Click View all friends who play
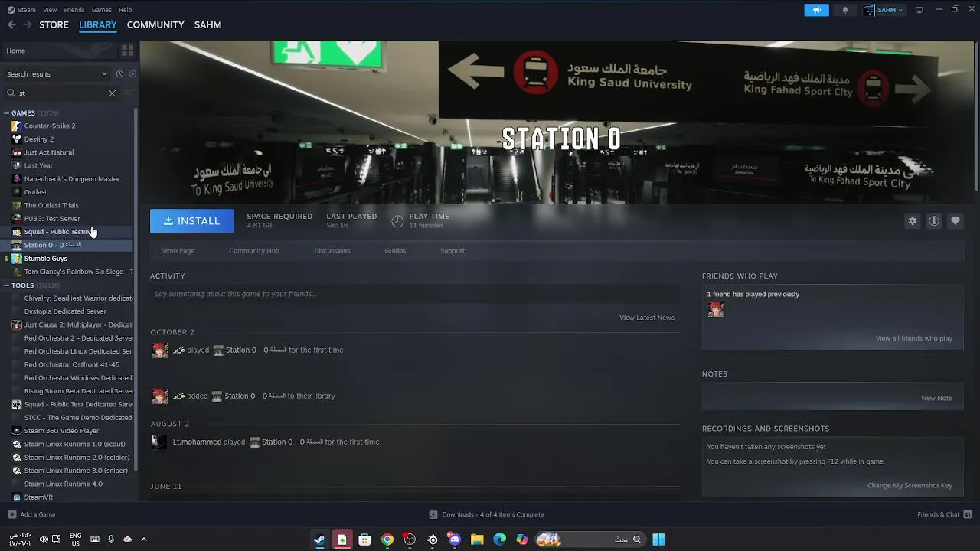980x551 pixels. click(913, 338)
